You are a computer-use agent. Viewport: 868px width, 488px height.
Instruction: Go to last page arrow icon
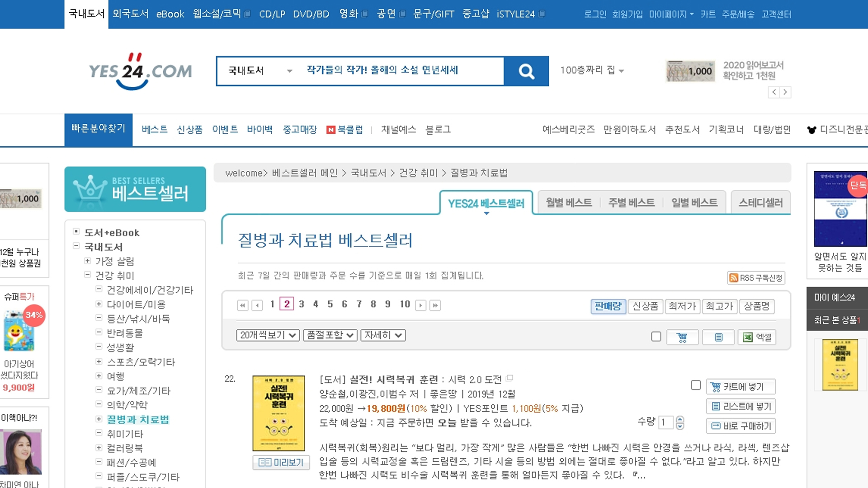[x=435, y=305]
